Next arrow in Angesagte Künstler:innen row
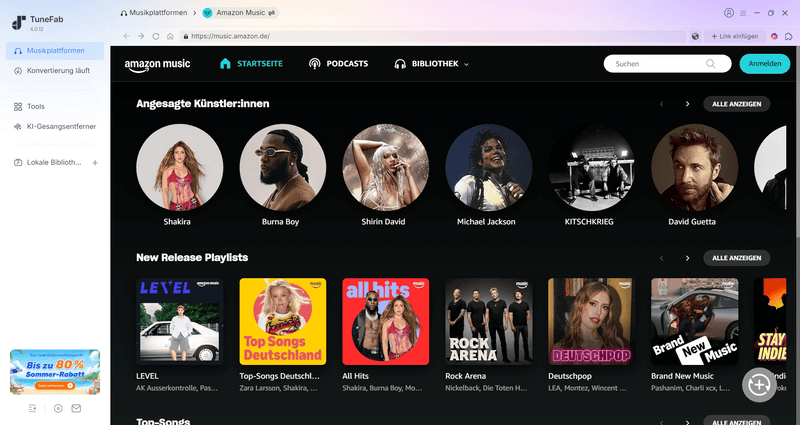Image resolution: width=800 pixels, height=425 pixels. pos(687,104)
